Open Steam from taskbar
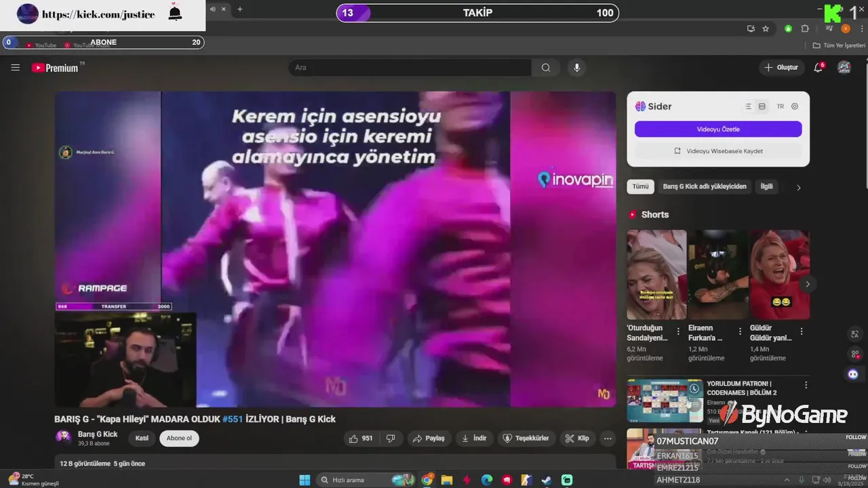The width and height of the screenshot is (868, 488). coord(546,480)
